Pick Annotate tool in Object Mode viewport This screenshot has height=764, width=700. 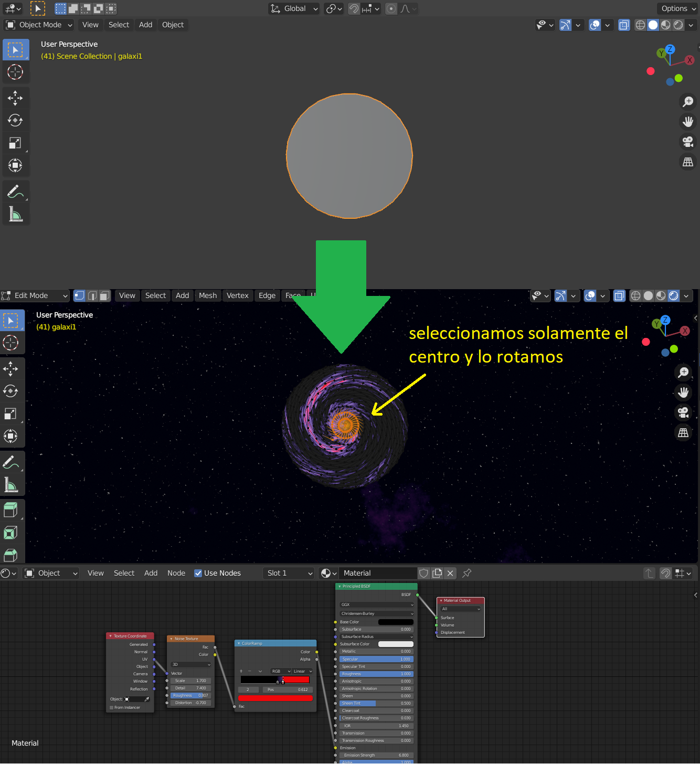15,192
